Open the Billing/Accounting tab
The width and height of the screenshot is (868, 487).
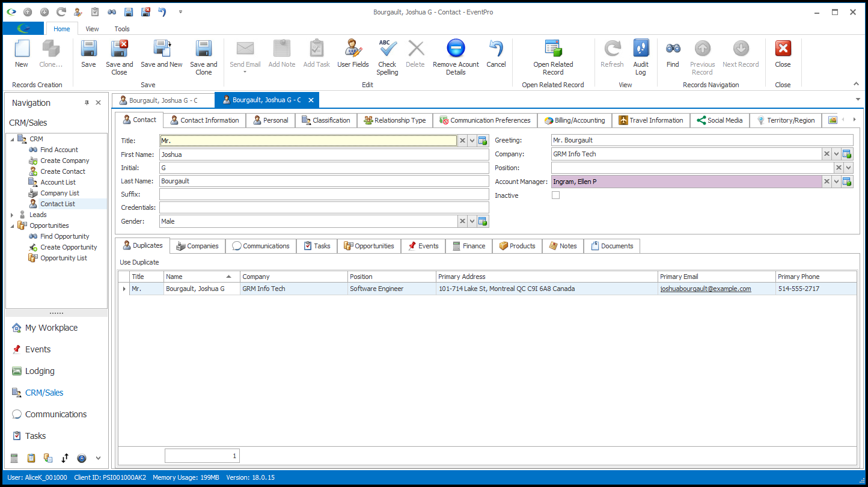pos(575,120)
